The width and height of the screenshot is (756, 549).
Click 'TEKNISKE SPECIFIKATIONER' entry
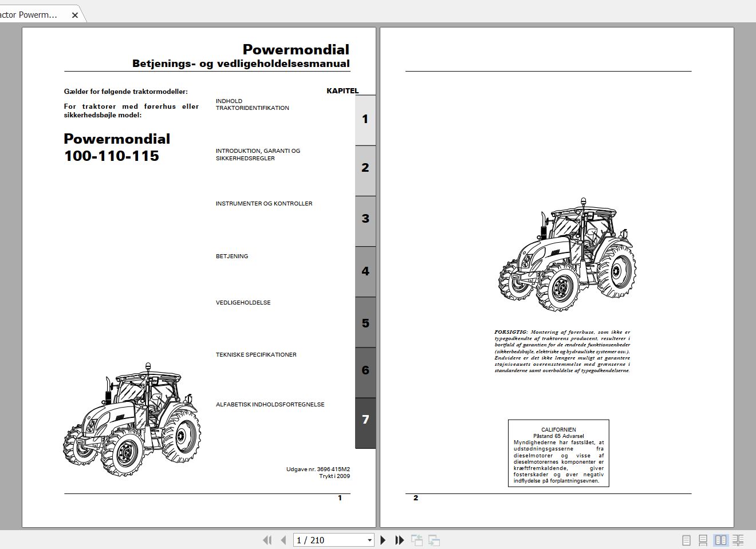256,354
